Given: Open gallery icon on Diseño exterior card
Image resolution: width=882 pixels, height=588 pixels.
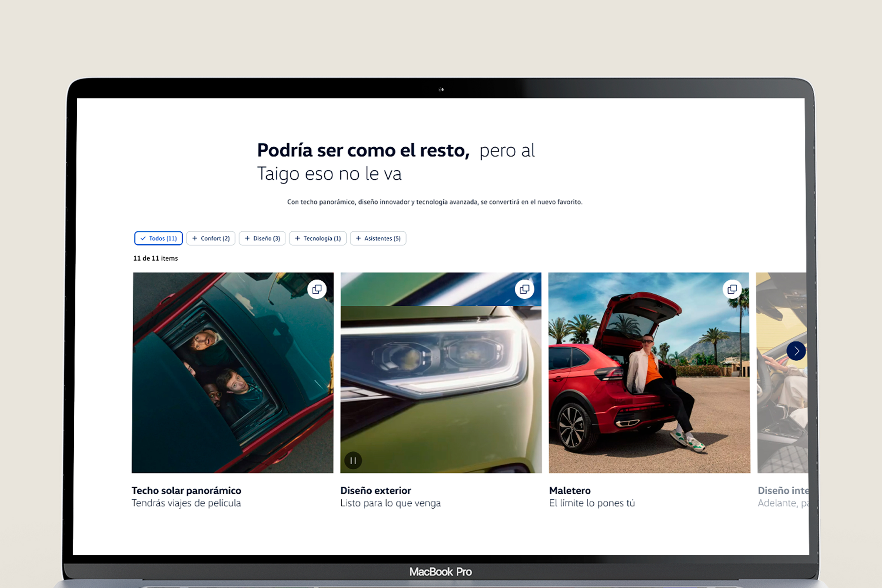Looking at the screenshot, I should coord(524,289).
